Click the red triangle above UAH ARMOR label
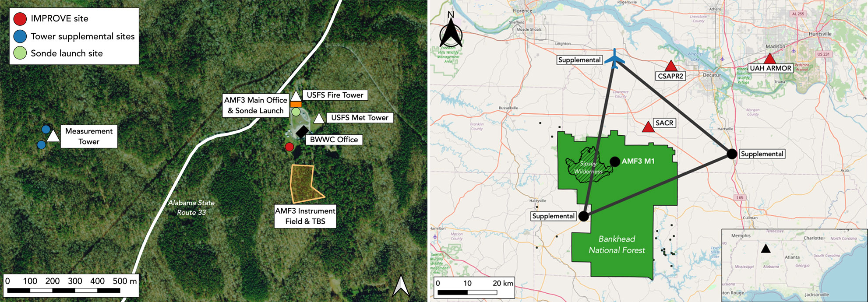Screen dimensions: 868x302 click(x=769, y=58)
